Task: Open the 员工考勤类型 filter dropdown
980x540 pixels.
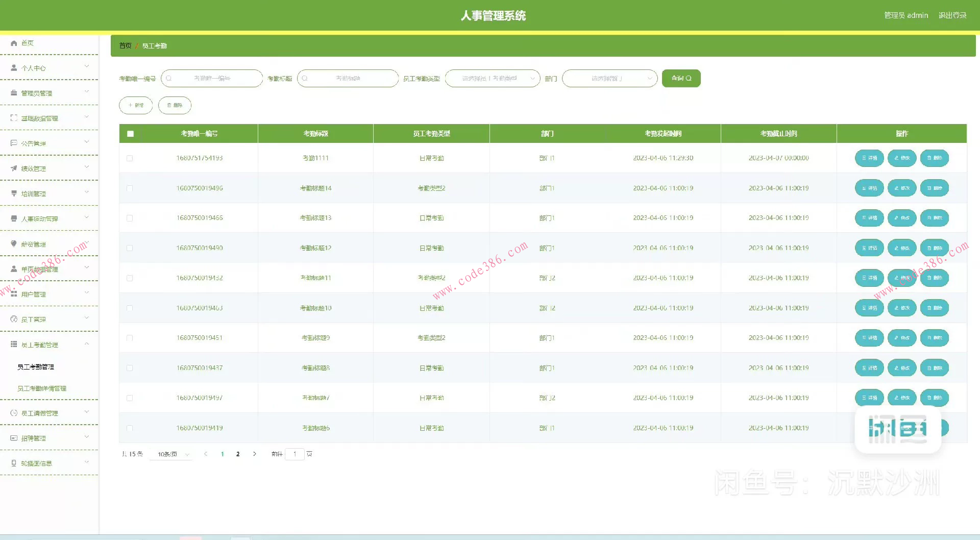Action: (x=492, y=79)
